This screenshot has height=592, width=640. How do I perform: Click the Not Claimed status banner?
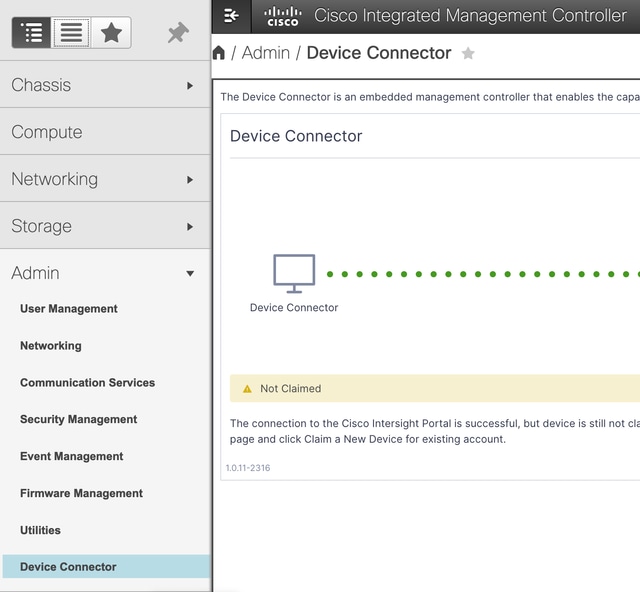click(435, 389)
